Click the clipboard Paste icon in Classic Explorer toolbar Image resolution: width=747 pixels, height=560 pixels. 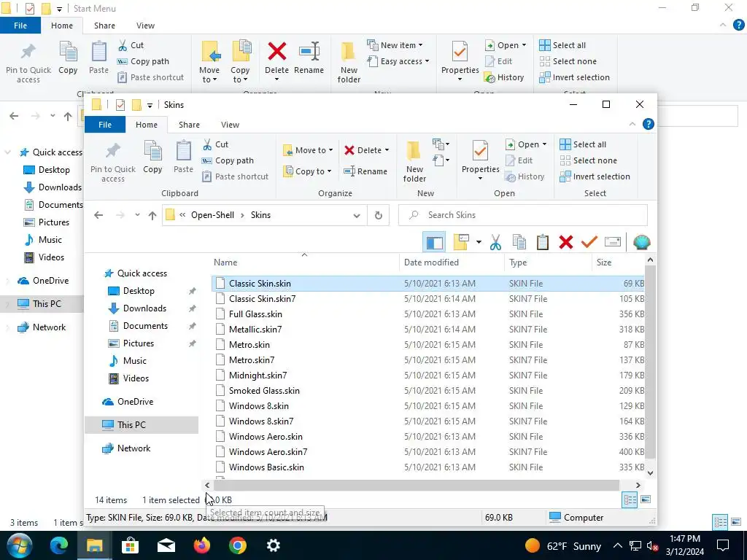542,242
